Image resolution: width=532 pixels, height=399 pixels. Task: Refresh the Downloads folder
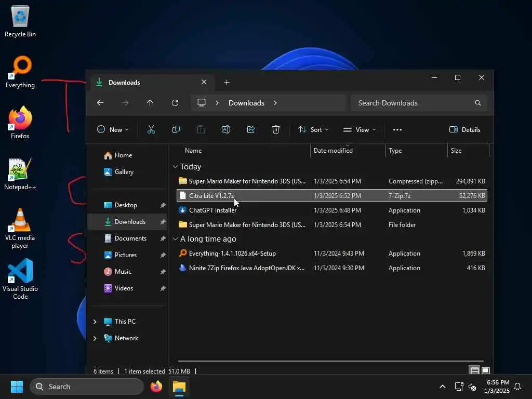[175, 103]
